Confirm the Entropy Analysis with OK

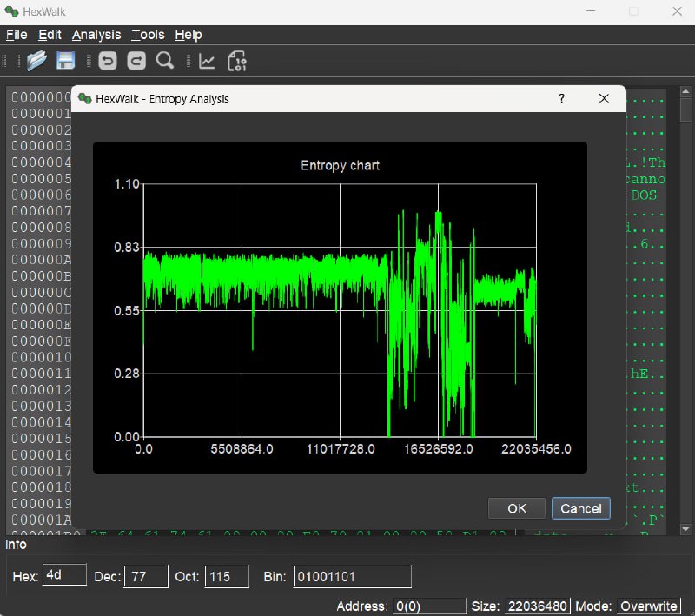516,508
